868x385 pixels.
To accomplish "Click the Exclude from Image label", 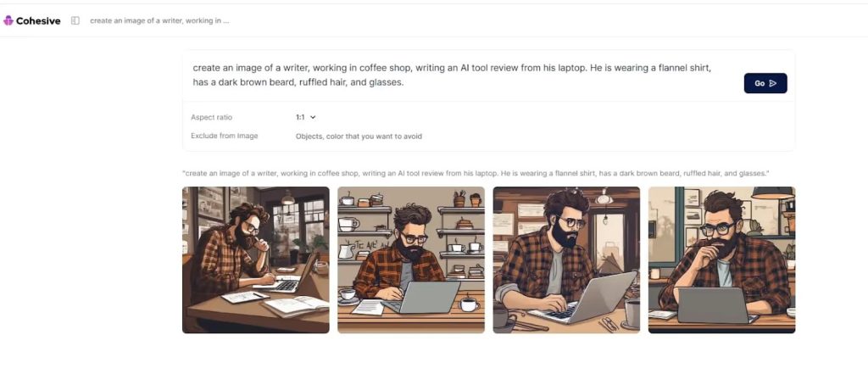I will coord(224,136).
